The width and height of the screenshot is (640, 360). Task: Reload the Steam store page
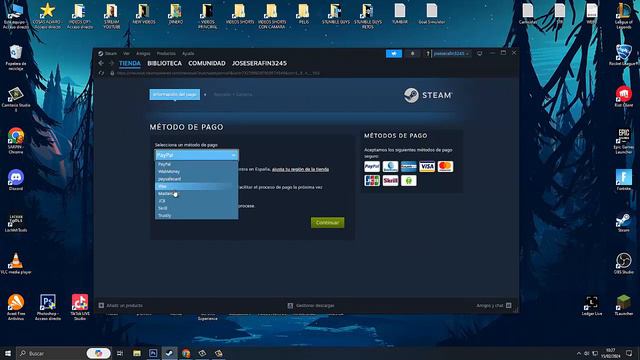click(x=101, y=73)
